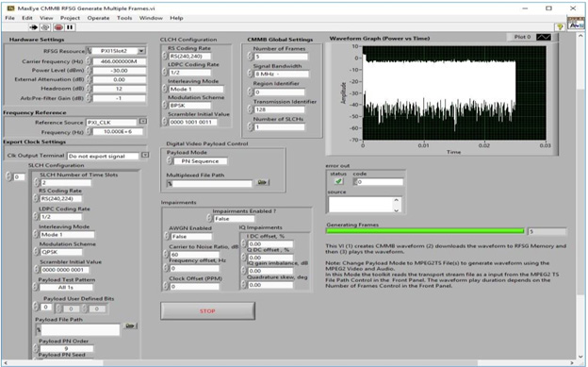Click the Carrier frequency stepper arrows
Viewport: 588px width, 367px height.
coord(89,61)
